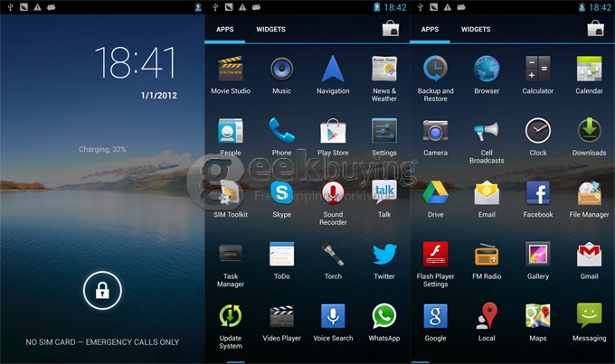Open the Movie Studio app
Viewport: 615px width, 364px height.
tap(231, 69)
